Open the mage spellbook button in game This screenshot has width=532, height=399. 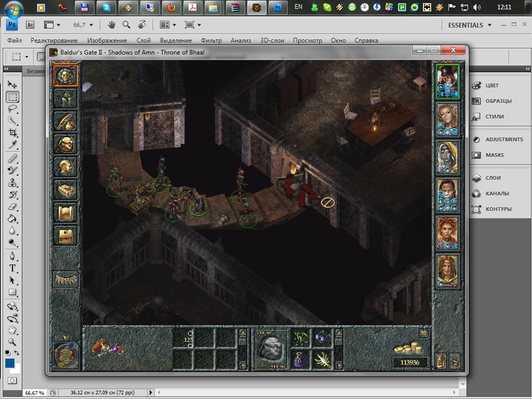65,190
